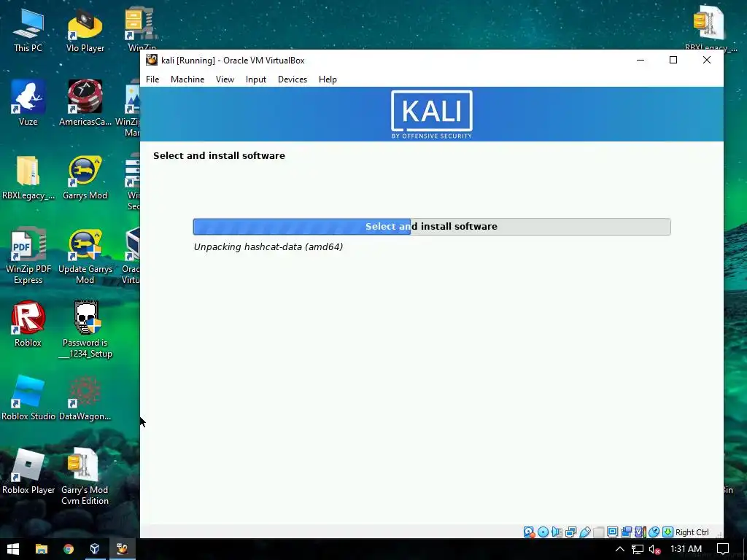Select the Roblox desktop icon

28,324
